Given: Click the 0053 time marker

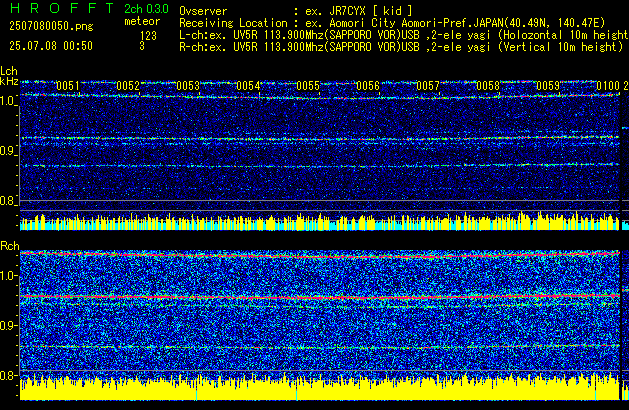Looking at the screenshot, I should pyautogui.click(x=188, y=86).
